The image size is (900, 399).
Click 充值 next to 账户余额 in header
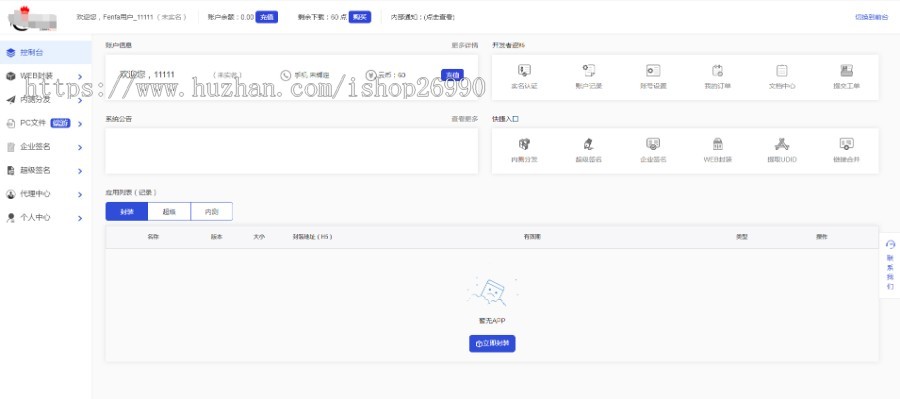pos(267,17)
